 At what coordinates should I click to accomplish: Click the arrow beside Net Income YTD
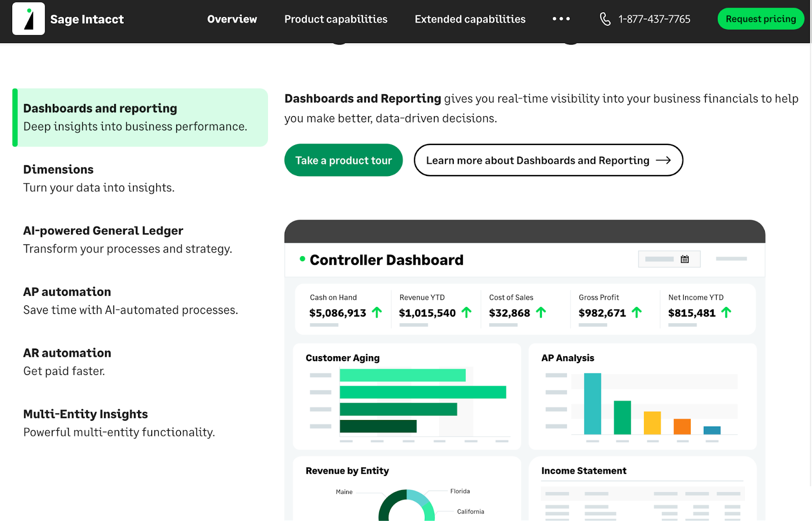[x=726, y=312]
